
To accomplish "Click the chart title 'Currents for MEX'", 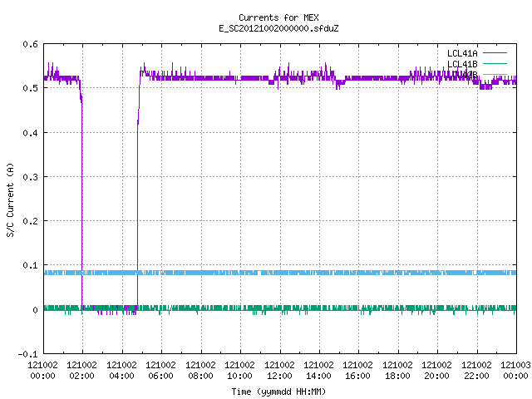I will tap(278, 17).
